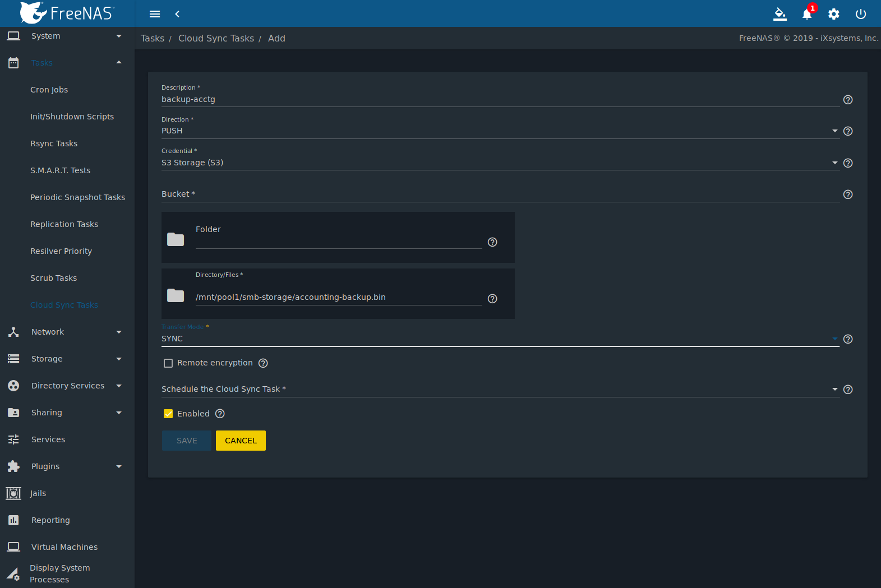Screen dimensions: 881x588
Task: Show help for Folder field
Action: 492,242
